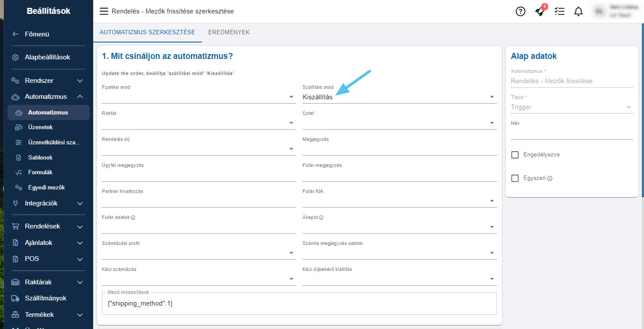Click the info icon beside Futár adatok
Viewport: 644px width, 329px height.
pos(133,218)
